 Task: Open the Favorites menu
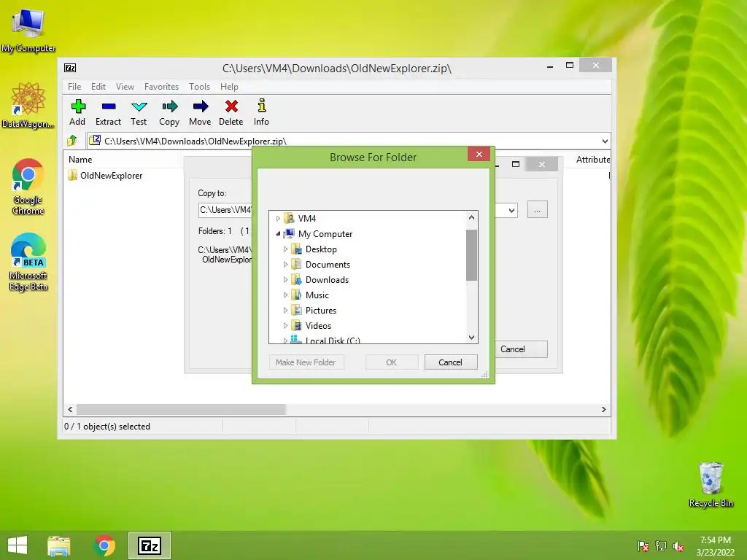[161, 87]
